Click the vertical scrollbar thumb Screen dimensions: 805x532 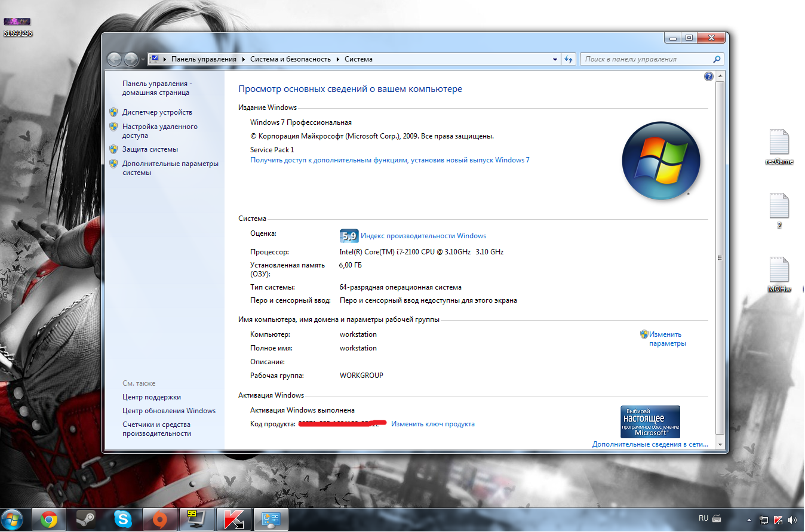[x=720, y=258]
